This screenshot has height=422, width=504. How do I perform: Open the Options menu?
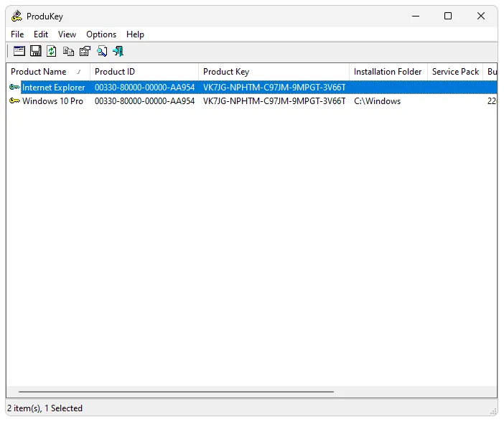point(101,34)
